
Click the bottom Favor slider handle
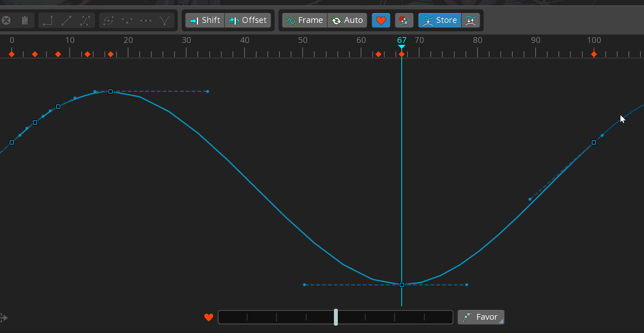tap(336, 317)
